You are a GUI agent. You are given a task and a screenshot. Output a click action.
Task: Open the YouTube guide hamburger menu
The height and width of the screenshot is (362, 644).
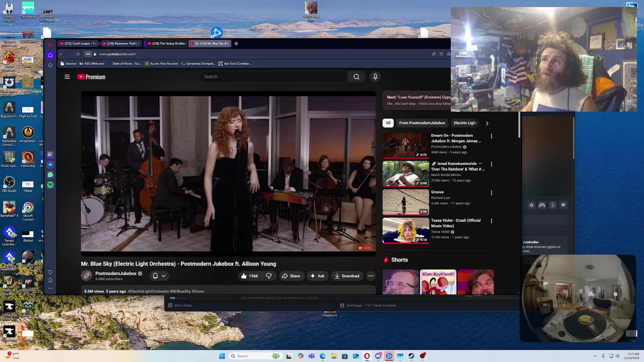pyautogui.click(x=67, y=77)
